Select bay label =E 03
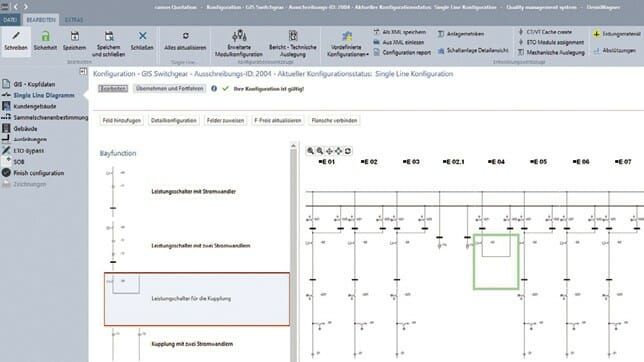 411,162
